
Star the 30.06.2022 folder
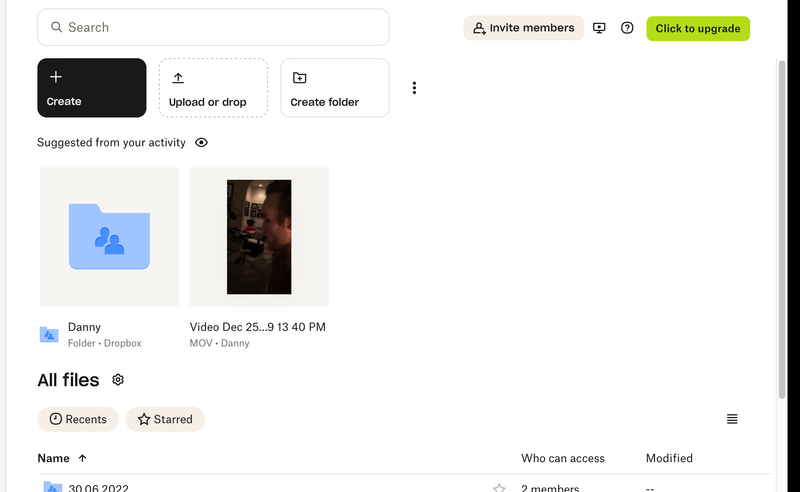[x=499, y=488]
